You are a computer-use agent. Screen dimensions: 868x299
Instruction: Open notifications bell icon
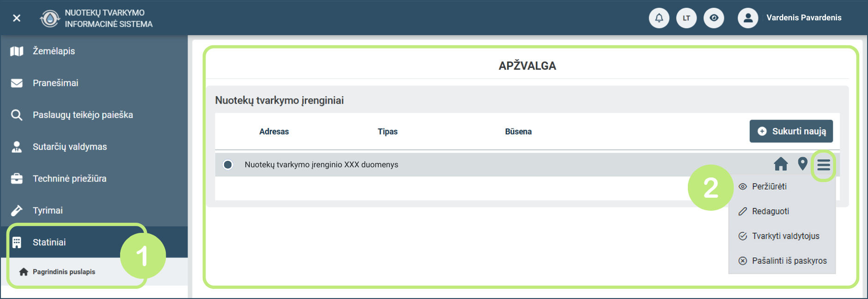click(x=659, y=18)
